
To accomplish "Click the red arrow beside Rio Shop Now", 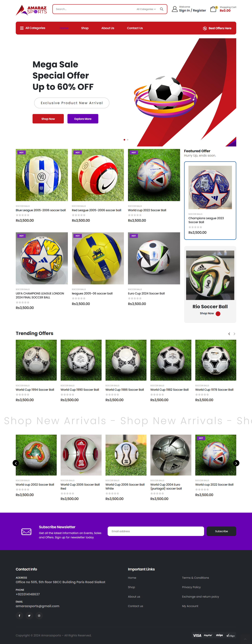I will [x=218, y=314].
